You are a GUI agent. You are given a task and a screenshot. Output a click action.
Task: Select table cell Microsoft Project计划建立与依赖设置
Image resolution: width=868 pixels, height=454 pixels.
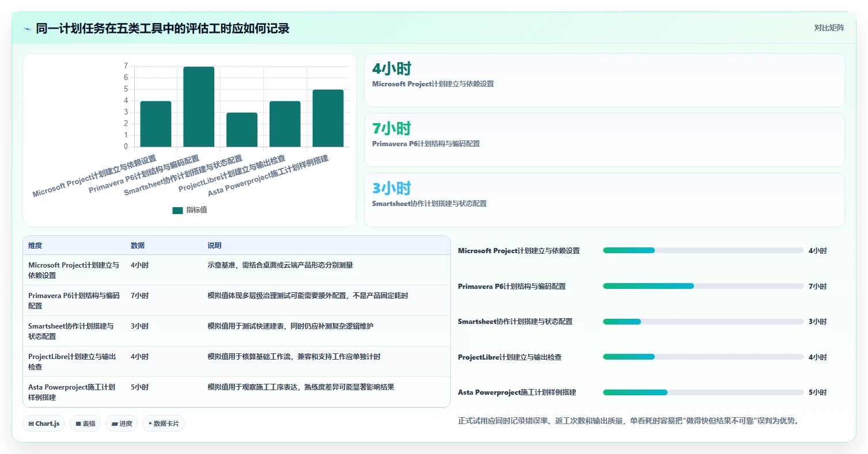pos(74,270)
